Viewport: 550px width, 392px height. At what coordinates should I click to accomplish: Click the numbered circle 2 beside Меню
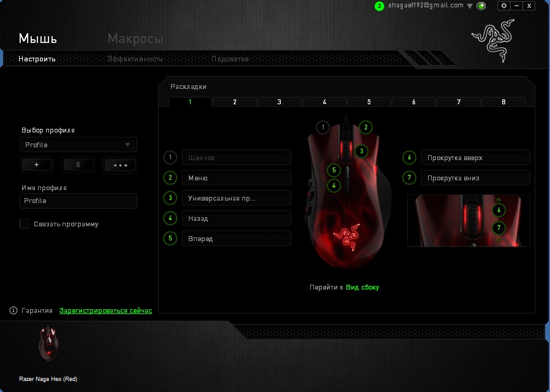click(x=170, y=177)
